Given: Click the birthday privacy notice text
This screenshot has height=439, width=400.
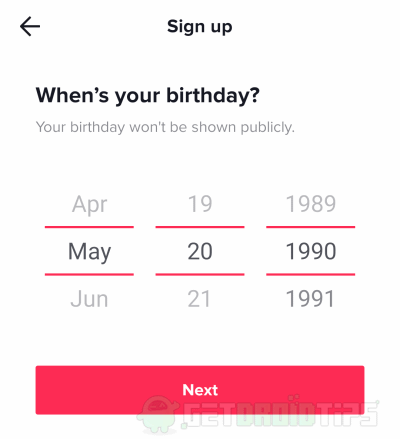Looking at the screenshot, I should tap(165, 127).
